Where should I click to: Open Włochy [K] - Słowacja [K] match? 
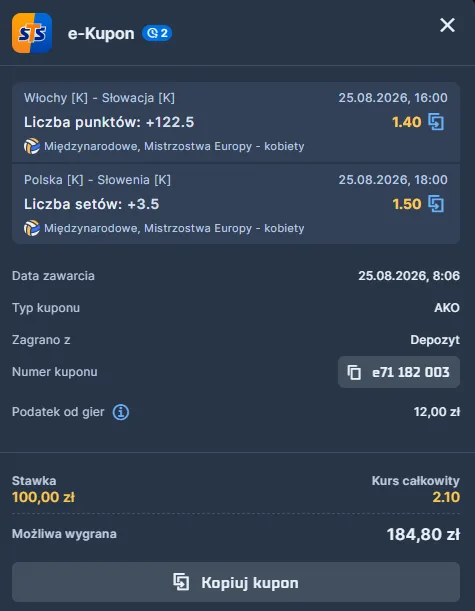coord(99,98)
